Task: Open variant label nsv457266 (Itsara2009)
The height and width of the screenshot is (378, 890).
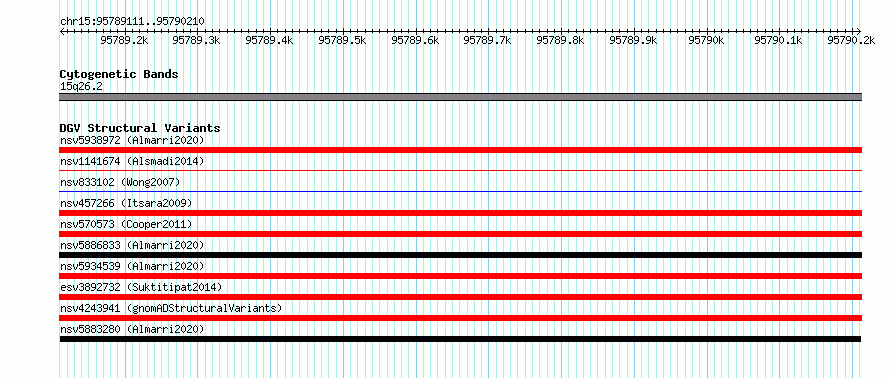Action: 126,203
